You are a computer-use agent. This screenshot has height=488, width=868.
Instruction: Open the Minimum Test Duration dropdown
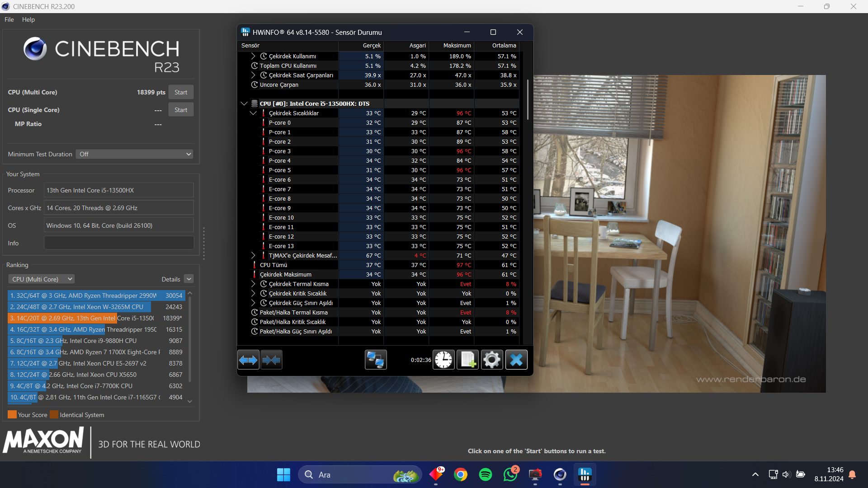point(135,155)
